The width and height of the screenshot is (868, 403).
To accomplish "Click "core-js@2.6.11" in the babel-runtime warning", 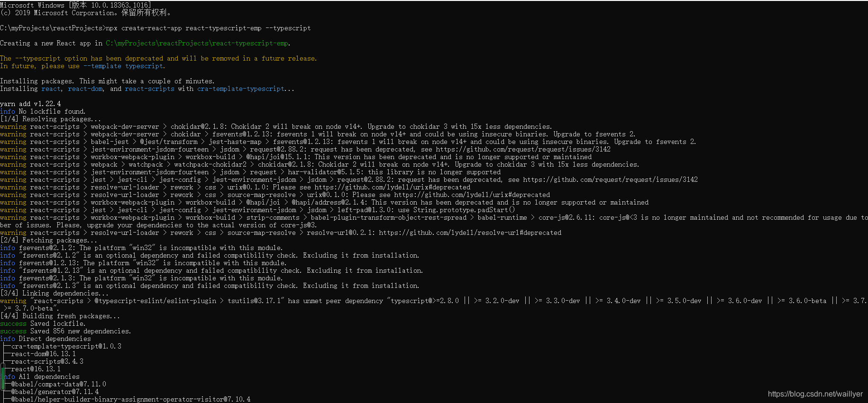I will click(x=566, y=217).
